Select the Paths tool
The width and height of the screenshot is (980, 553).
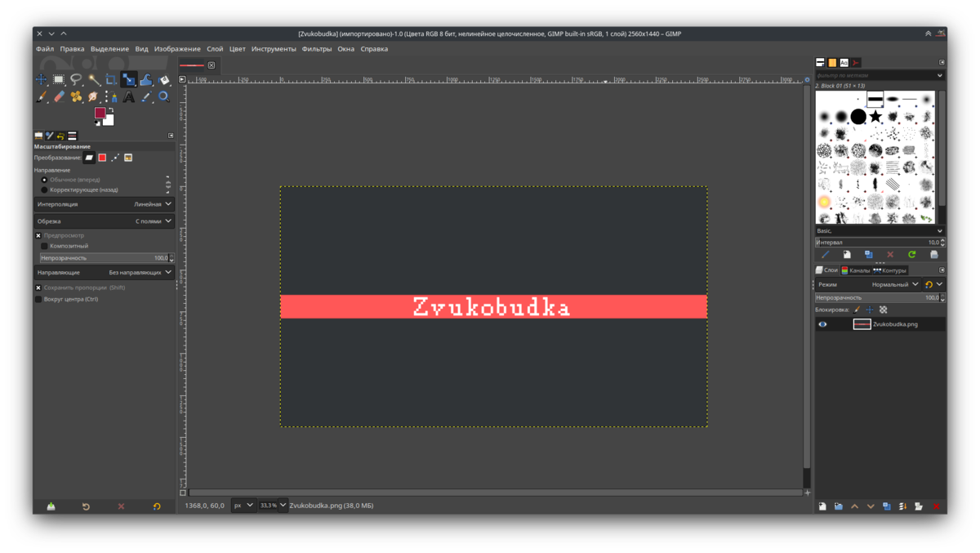pos(111,96)
